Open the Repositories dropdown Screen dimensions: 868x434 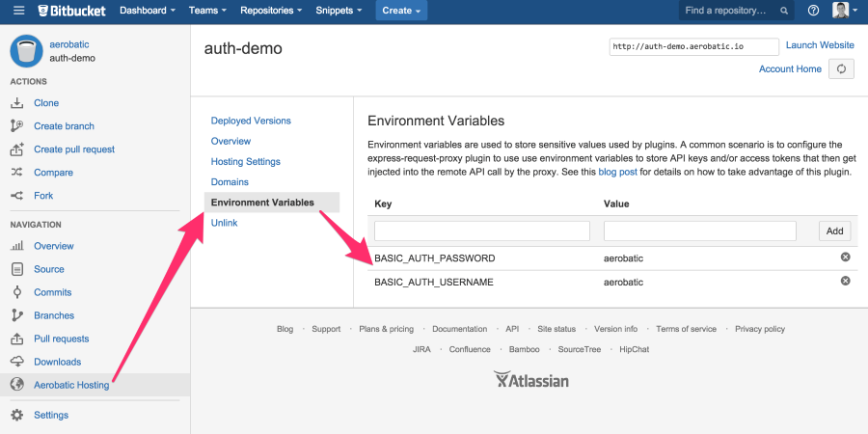coord(271,11)
